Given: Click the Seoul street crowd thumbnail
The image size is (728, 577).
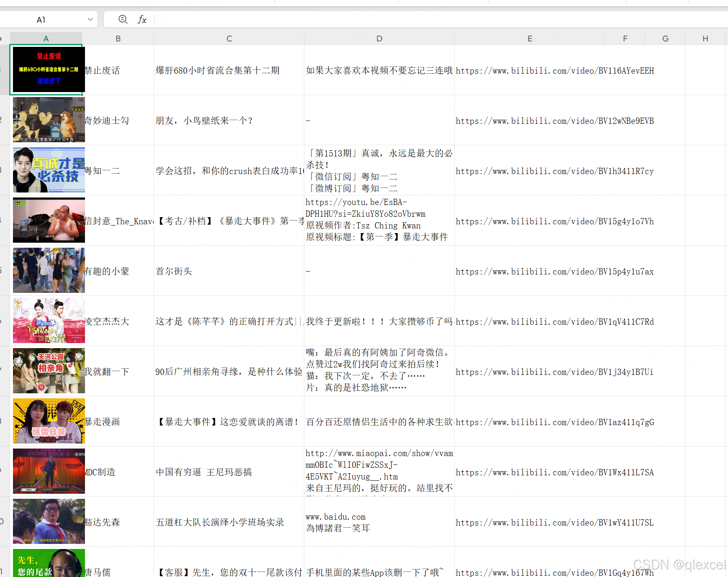Looking at the screenshot, I should 49,270.
